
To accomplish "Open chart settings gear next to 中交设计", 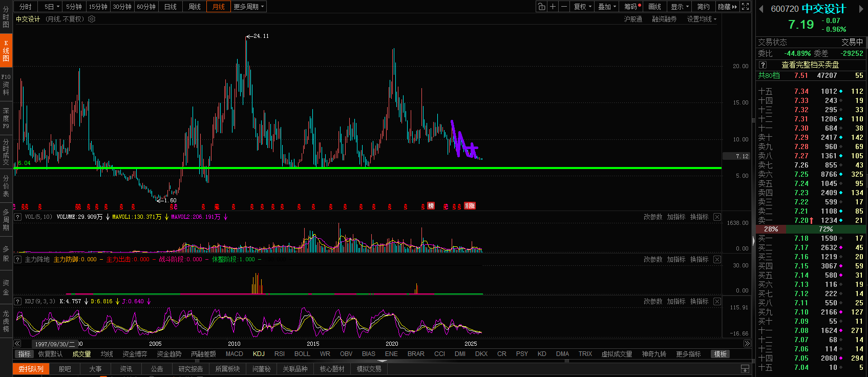I will (x=92, y=19).
